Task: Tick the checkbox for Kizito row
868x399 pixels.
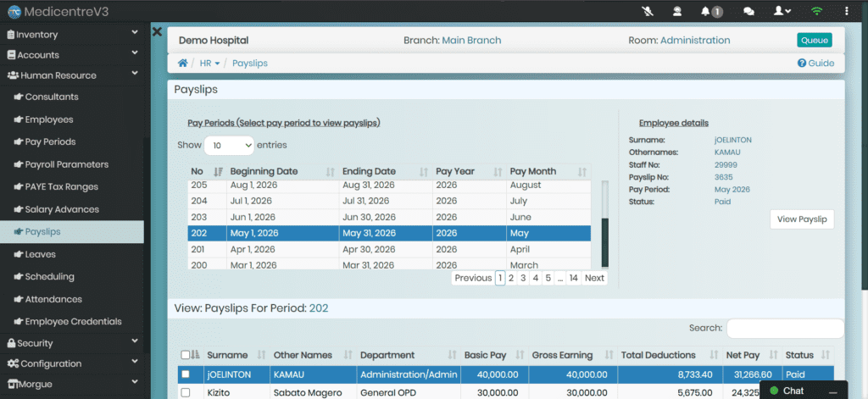Action: (x=186, y=392)
